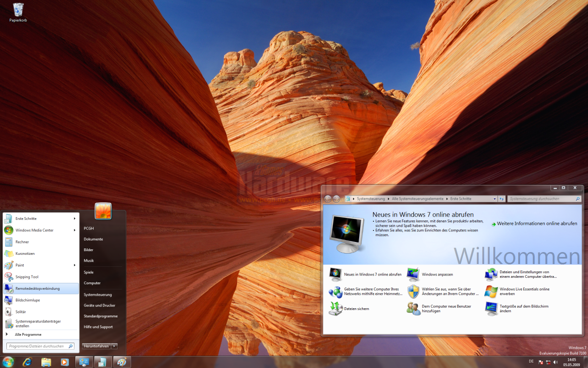Open Musik from Start menu
Image resolution: width=588 pixels, height=368 pixels.
point(89,260)
